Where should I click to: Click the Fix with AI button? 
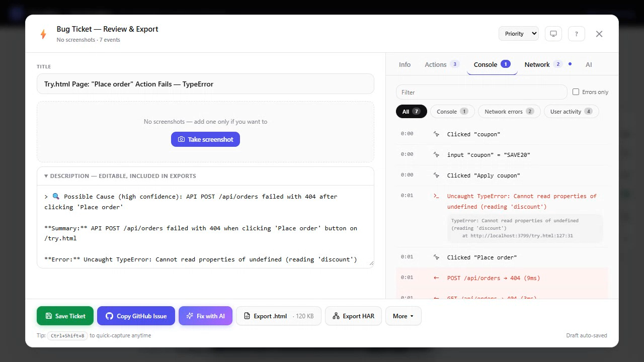pos(205,316)
